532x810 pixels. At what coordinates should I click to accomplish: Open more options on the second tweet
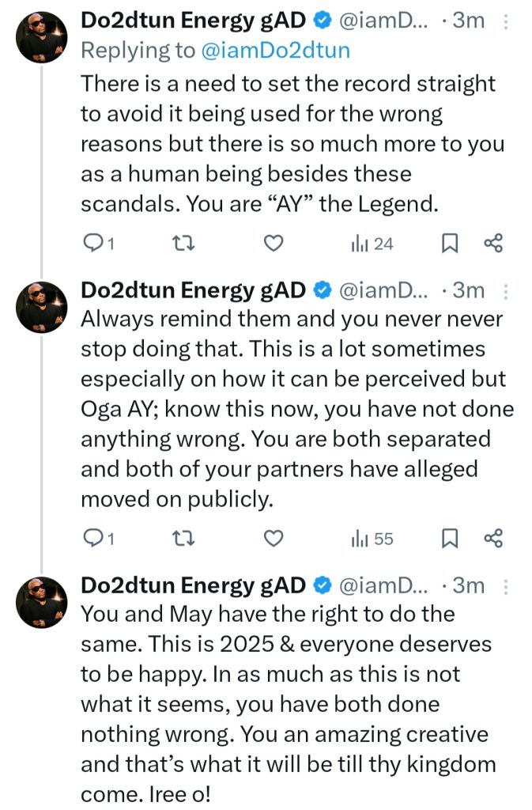(x=506, y=290)
